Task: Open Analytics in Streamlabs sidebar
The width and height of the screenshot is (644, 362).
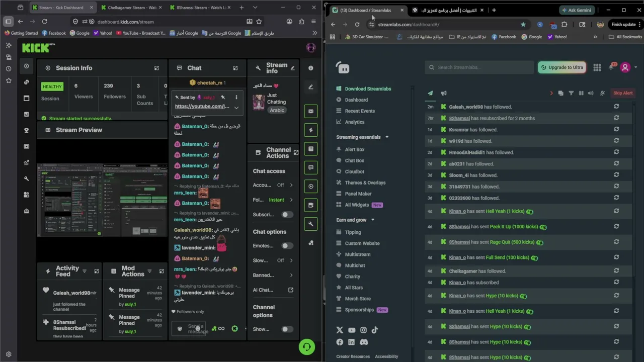Action: pos(355,122)
